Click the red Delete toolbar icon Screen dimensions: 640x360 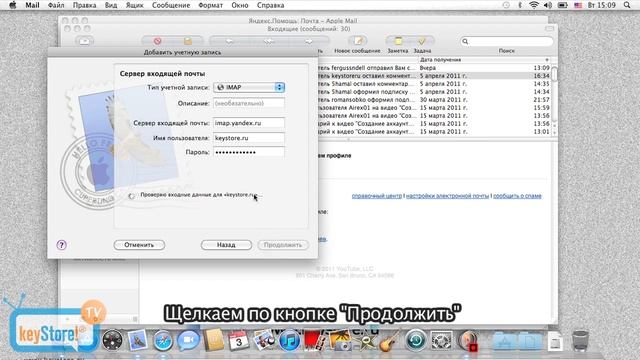pyautogui.click(x=158, y=41)
